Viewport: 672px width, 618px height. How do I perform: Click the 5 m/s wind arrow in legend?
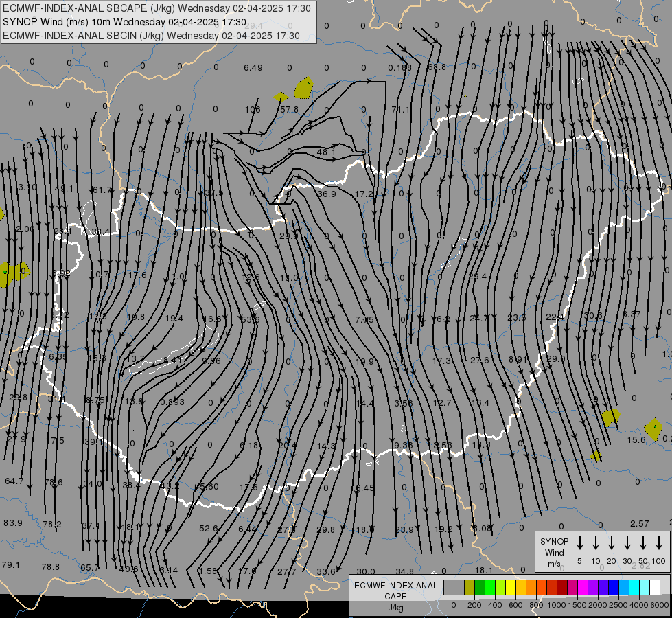(579, 543)
